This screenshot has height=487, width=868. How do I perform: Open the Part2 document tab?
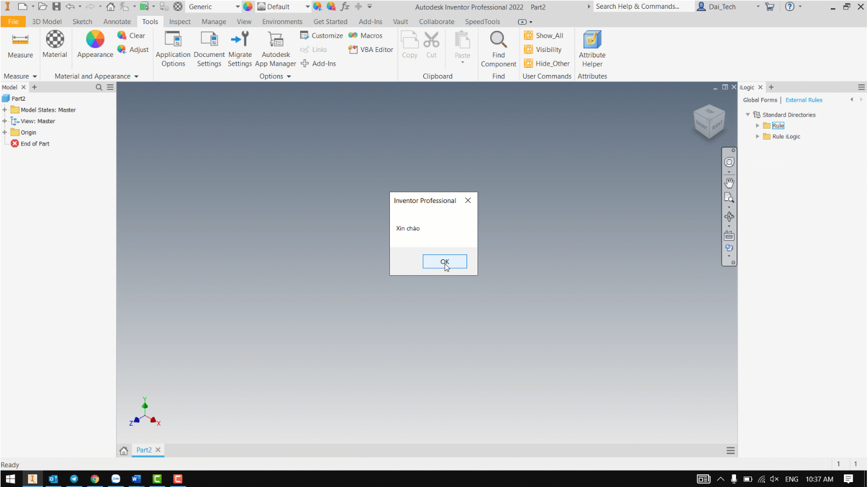(x=144, y=450)
